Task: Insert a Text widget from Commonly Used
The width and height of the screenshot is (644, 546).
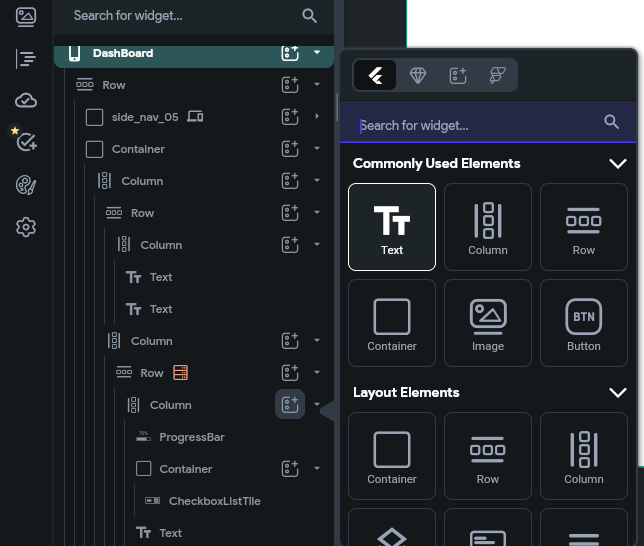Action: coord(392,227)
